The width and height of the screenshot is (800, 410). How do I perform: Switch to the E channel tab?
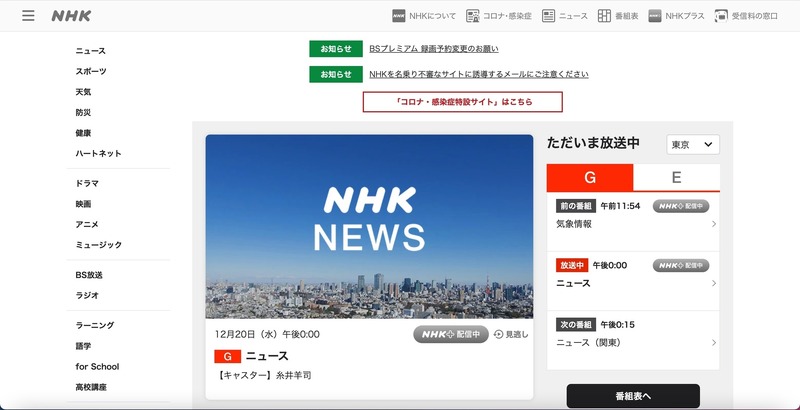tap(677, 178)
